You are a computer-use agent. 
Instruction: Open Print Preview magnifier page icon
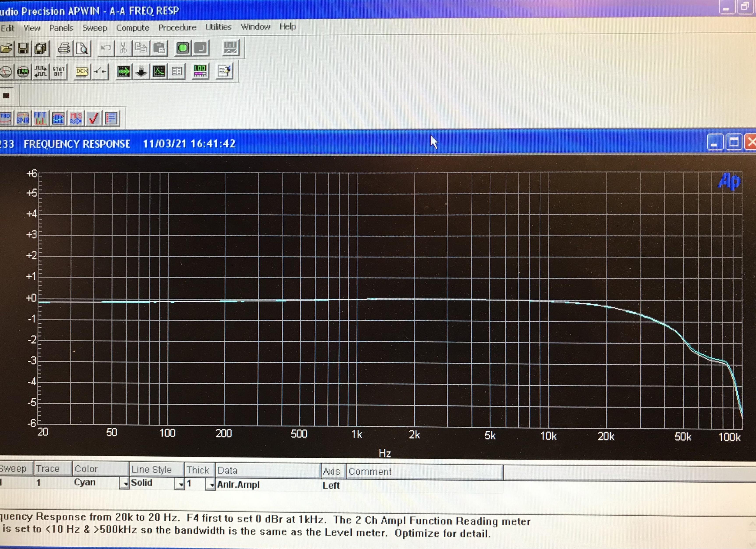(x=82, y=48)
